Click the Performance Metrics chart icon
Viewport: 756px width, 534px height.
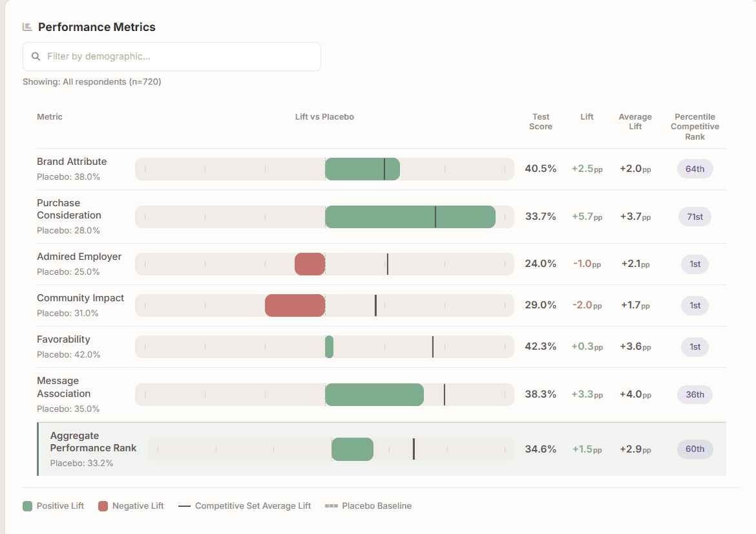(27, 27)
